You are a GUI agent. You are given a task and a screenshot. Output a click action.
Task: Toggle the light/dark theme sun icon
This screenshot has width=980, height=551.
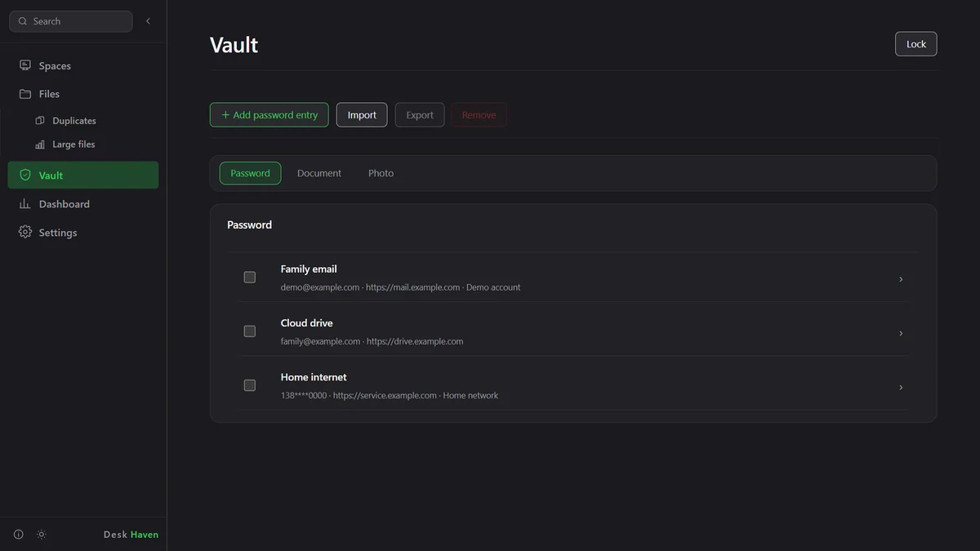pyautogui.click(x=42, y=535)
